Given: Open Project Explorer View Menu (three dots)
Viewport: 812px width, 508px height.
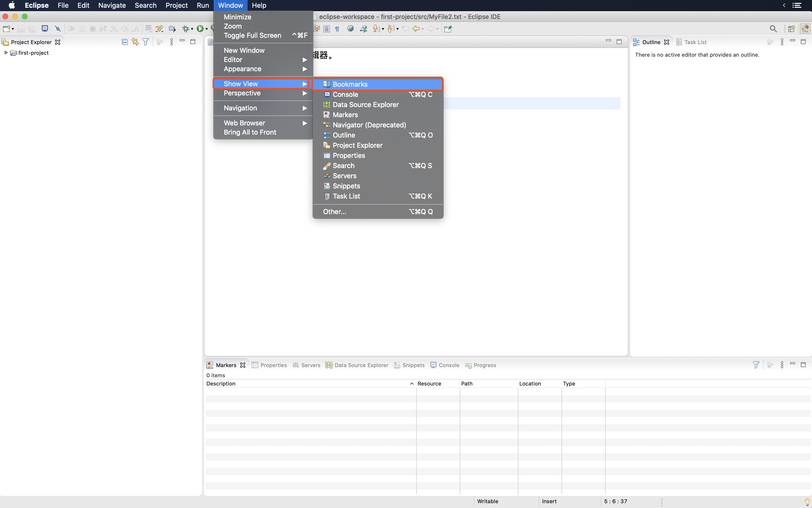Looking at the screenshot, I should pos(172,42).
